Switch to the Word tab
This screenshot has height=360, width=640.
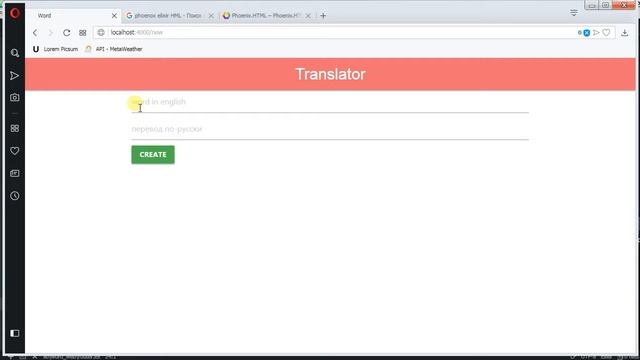(x=73, y=16)
